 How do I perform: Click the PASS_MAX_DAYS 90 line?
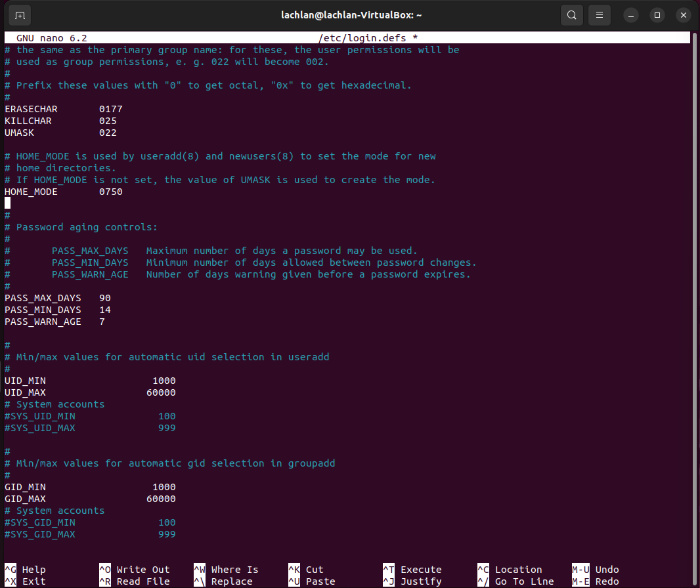59,298
